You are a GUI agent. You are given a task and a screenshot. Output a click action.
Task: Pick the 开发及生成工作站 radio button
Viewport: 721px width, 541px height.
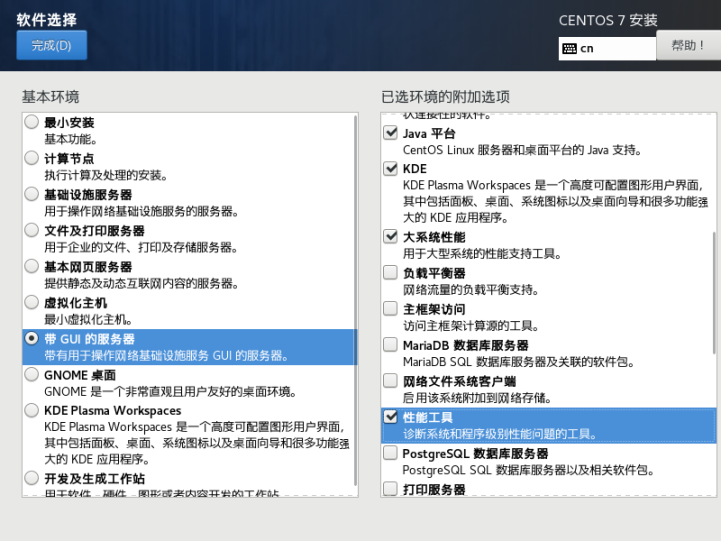(31, 478)
